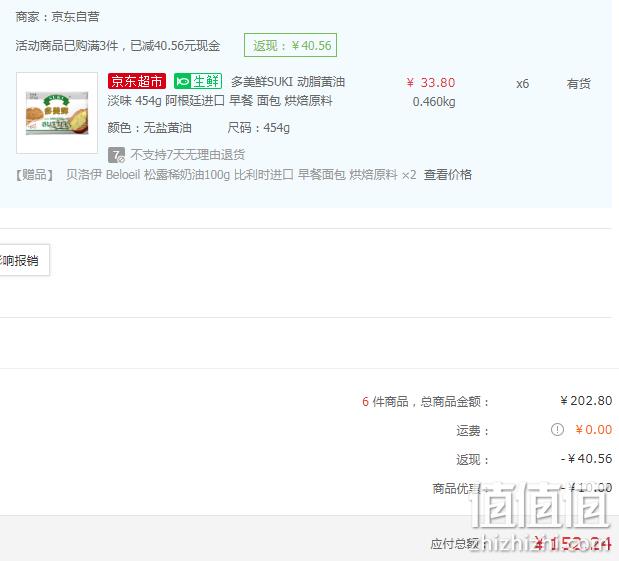619x561 pixels.
Task: Click 商家：京东自营 merchant label
Action: coord(57,17)
